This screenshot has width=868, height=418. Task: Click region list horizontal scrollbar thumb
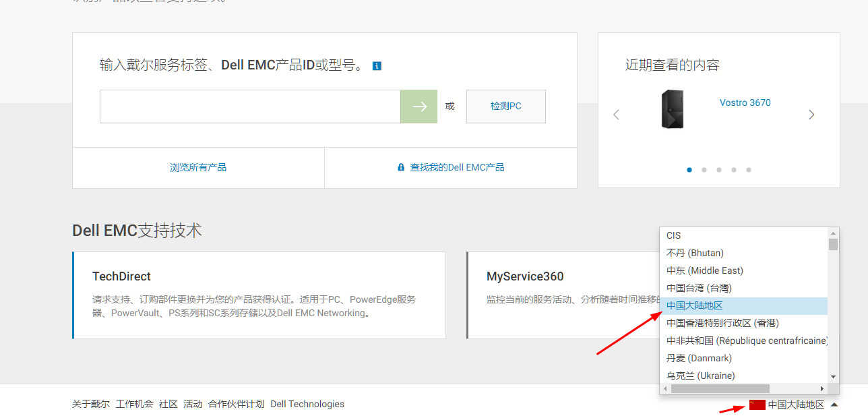coord(720,389)
